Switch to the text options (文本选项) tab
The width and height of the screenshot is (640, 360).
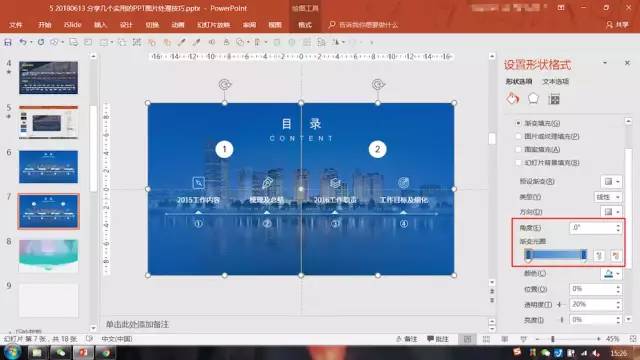(x=556, y=82)
